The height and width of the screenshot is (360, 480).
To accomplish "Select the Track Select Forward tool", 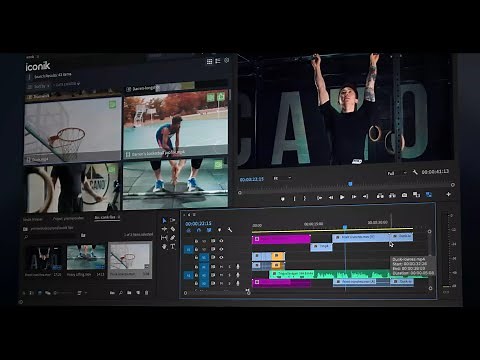I will 173,220.
